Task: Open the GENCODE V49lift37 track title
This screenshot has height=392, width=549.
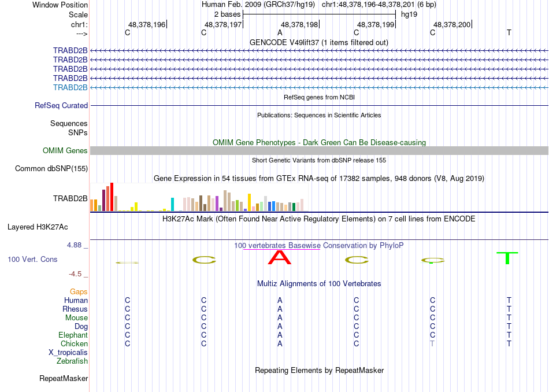Action: 319,42
